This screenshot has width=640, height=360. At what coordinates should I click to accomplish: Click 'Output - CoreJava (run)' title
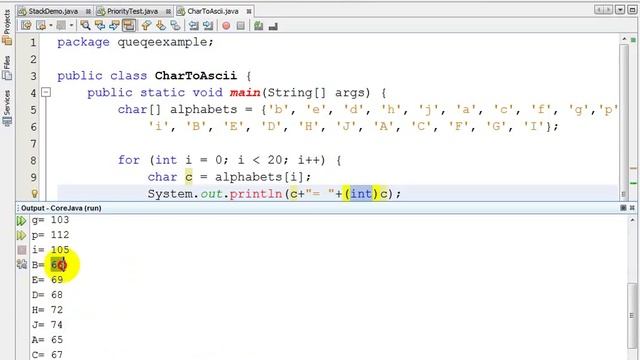point(61,208)
